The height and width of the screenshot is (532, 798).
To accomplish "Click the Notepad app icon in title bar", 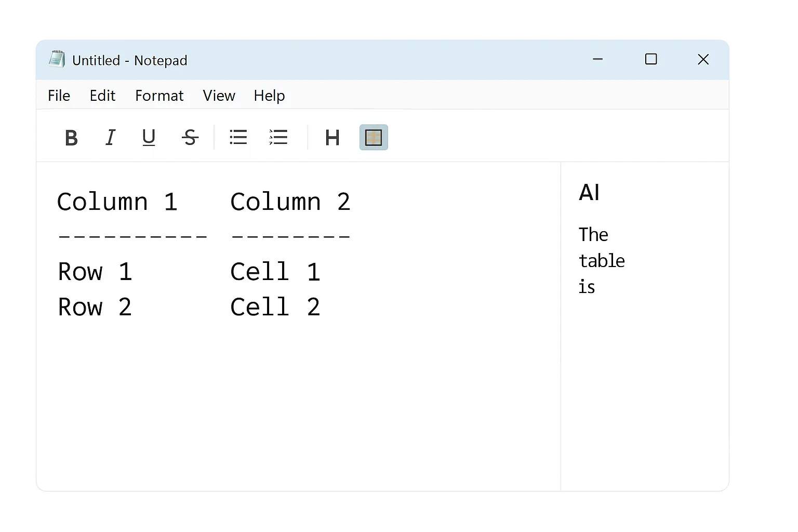I will point(57,60).
